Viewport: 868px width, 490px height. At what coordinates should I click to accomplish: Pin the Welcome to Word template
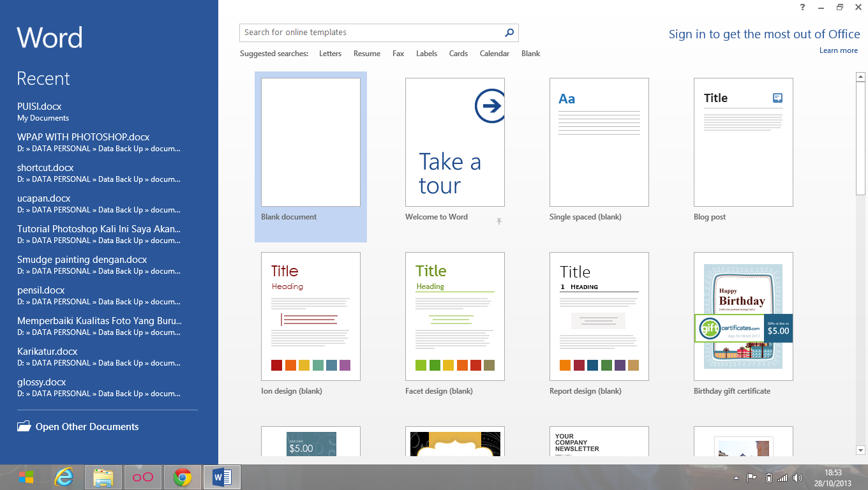pyautogui.click(x=499, y=221)
